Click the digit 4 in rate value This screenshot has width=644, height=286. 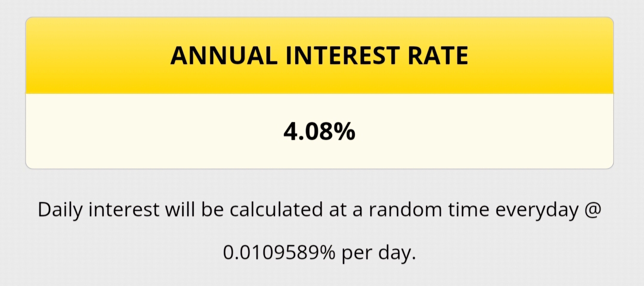290,131
